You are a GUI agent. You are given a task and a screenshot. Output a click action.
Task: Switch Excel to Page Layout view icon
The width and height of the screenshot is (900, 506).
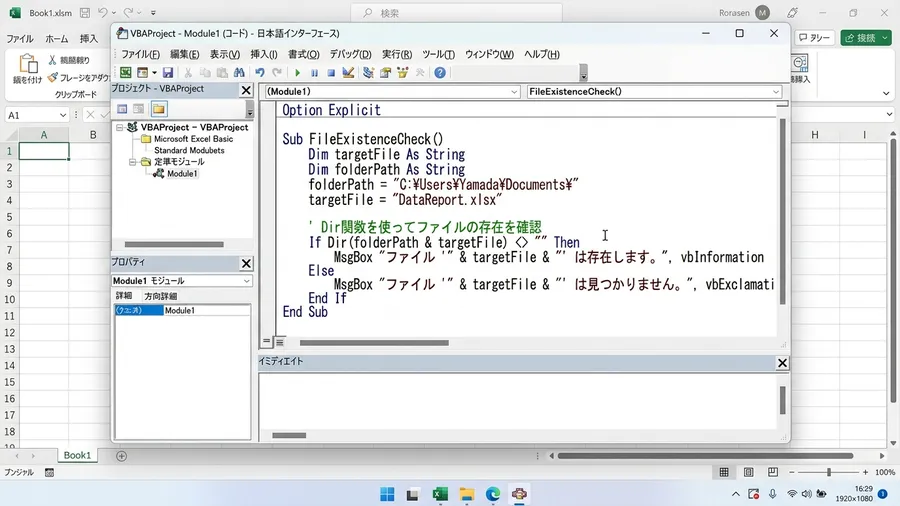(x=748, y=472)
